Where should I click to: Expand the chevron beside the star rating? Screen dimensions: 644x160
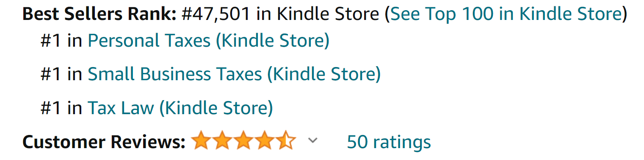coord(312,140)
